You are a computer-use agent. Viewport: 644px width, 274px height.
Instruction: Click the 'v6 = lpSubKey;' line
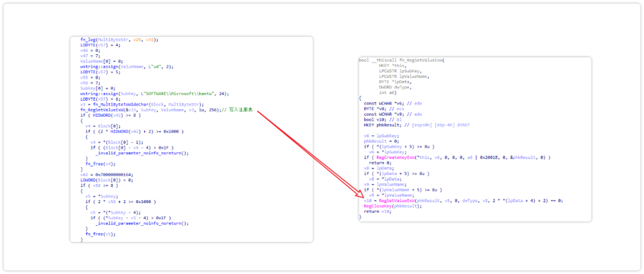click(x=380, y=135)
